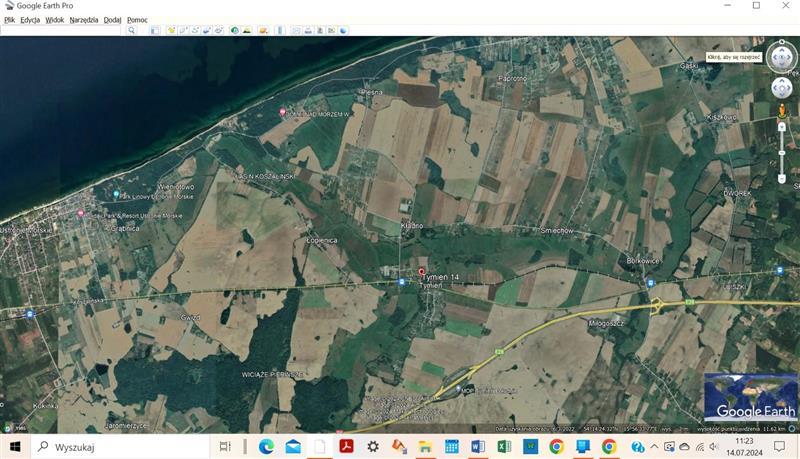Screen dimensions: 800x459
Task: Click the Look Around compass control
Action: pos(781,59)
